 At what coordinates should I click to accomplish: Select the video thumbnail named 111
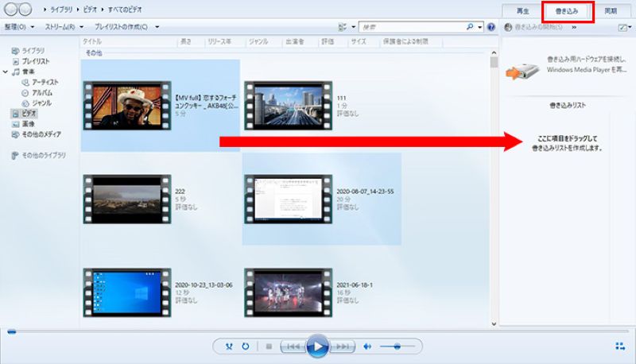tap(288, 106)
